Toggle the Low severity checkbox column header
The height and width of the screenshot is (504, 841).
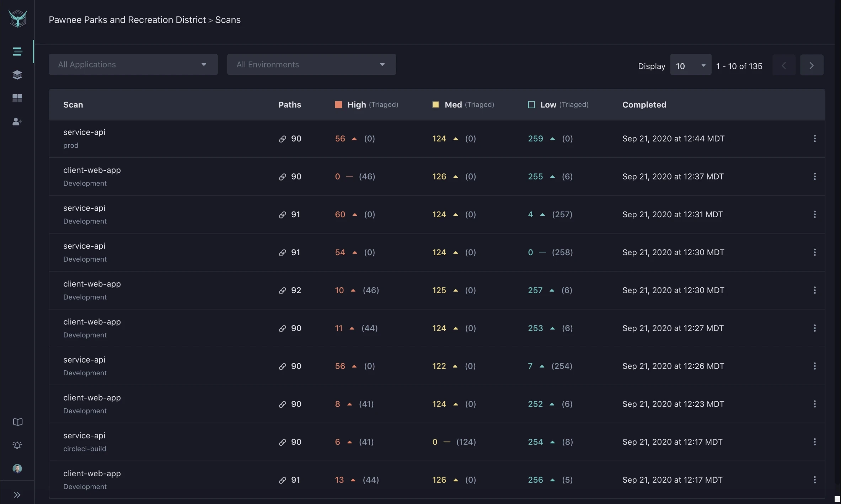click(x=531, y=104)
